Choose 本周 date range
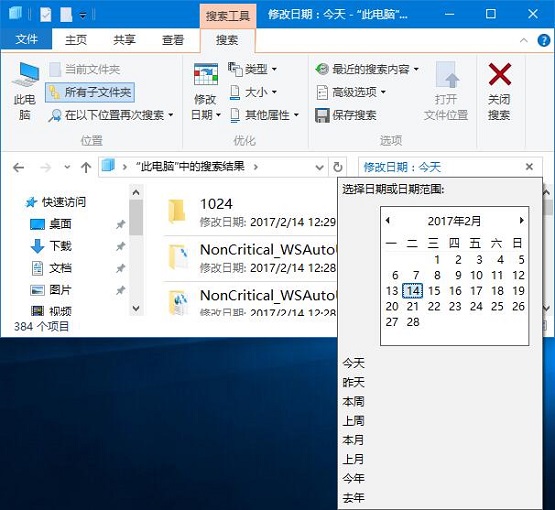 (x=353, y=401)
